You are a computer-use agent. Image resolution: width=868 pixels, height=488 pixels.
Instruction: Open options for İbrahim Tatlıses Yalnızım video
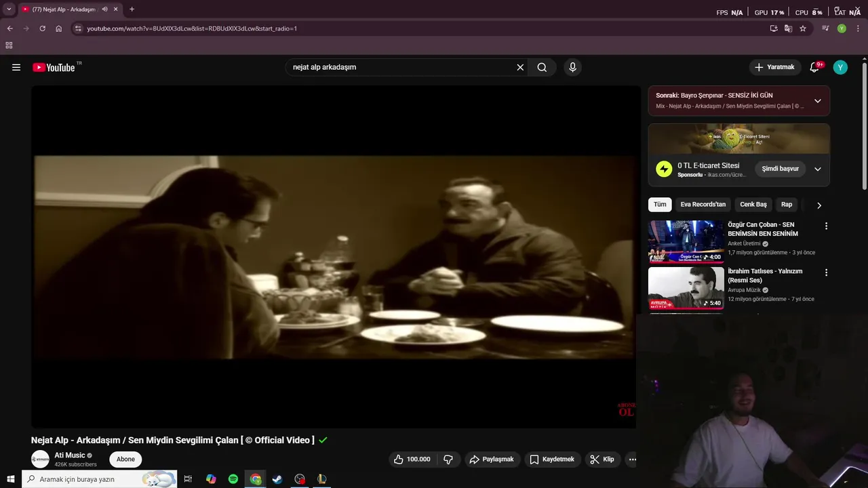826,272
